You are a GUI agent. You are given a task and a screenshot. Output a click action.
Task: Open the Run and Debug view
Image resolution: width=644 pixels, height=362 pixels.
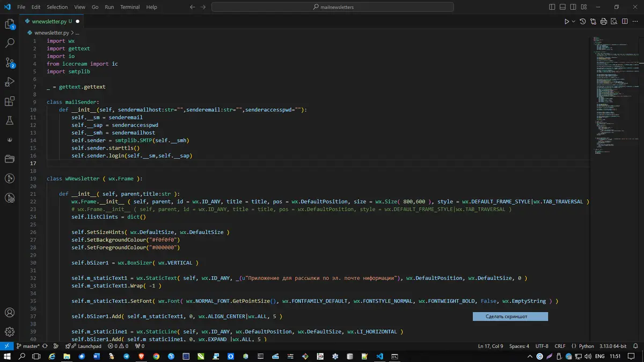pos(9,82)
